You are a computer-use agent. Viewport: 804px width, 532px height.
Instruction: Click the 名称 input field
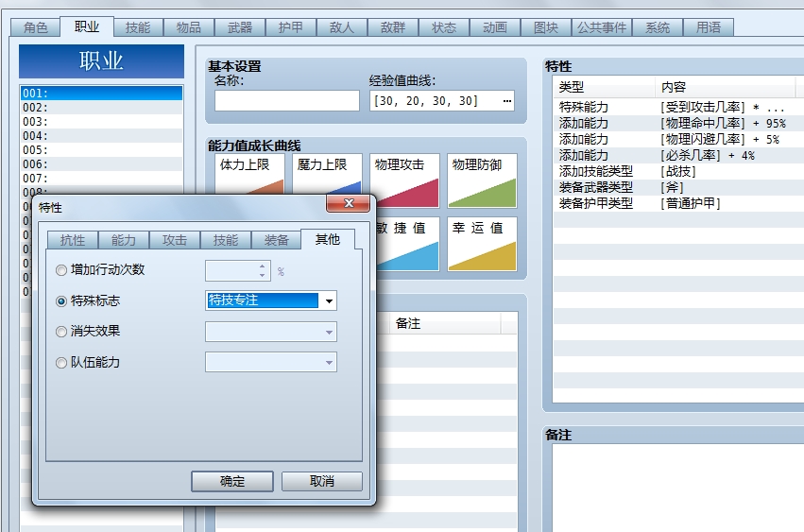(287, 100)
